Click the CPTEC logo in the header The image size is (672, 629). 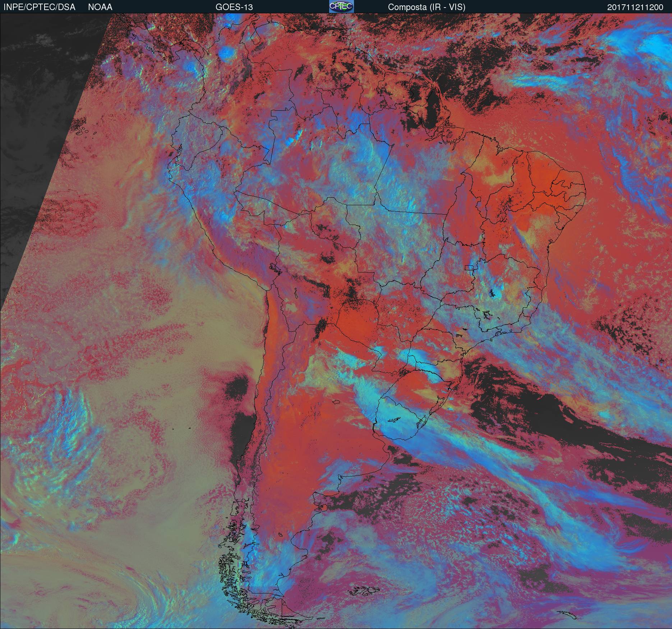(x=341, y=6)
